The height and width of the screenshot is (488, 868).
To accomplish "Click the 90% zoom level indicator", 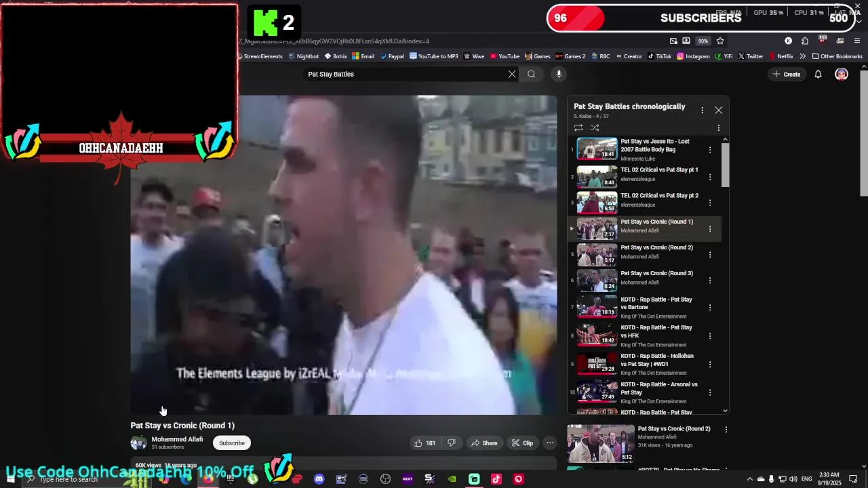I will coord(703,41).
